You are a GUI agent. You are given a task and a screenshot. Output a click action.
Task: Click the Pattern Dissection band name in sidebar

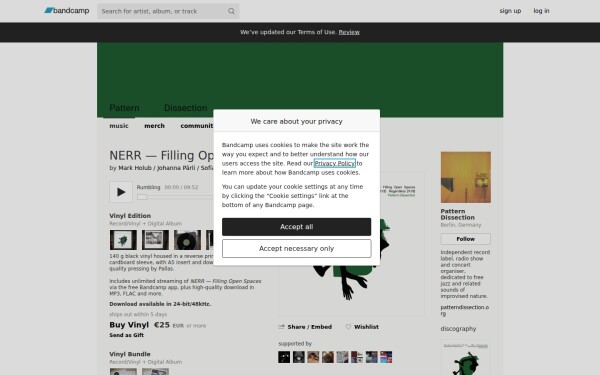pos(457,214)
